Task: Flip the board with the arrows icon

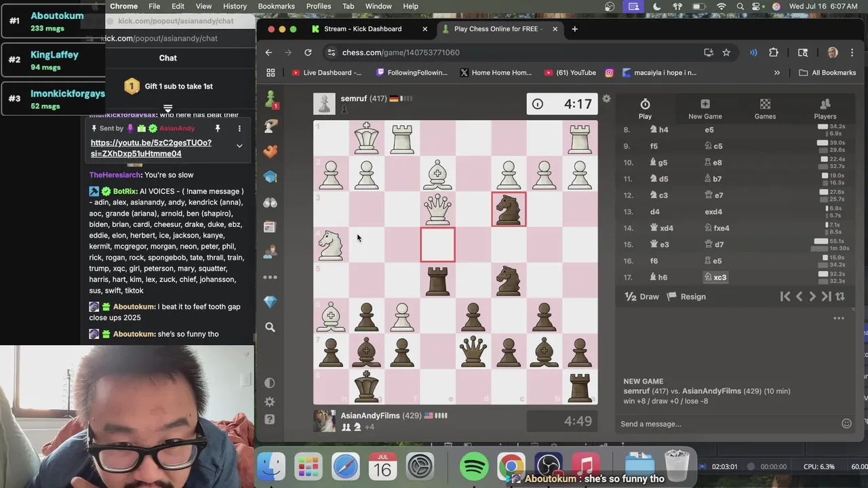Action: point(840,296)
